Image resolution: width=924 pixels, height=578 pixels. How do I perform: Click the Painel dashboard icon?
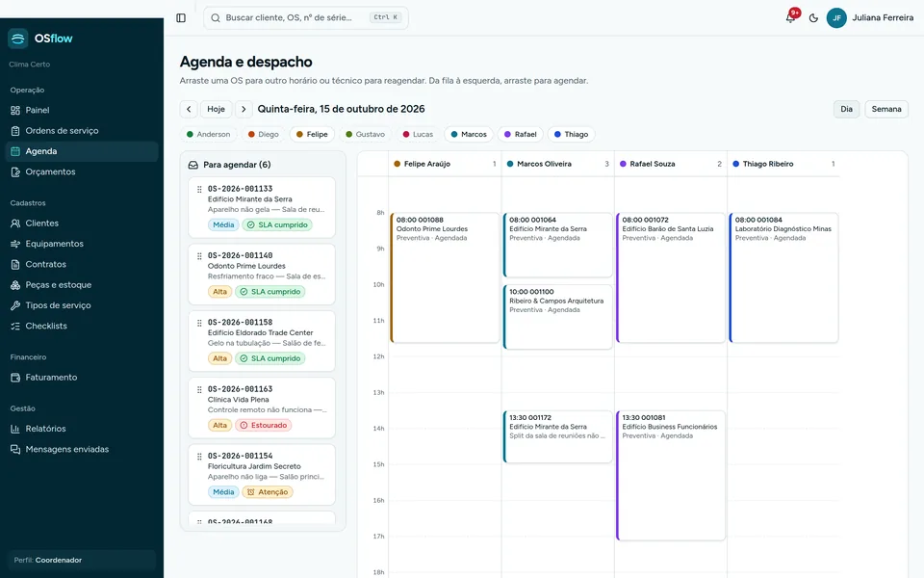tap(15, 110)
